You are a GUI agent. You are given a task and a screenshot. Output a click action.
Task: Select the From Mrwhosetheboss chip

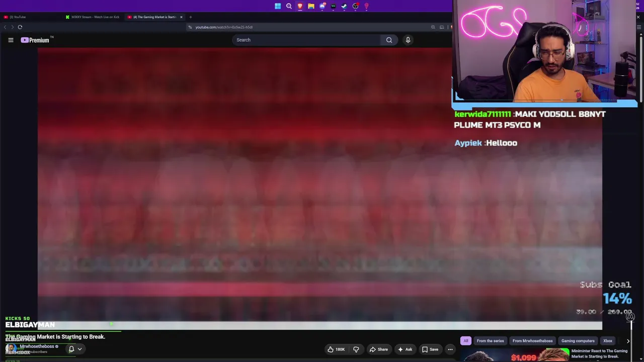(x=532, y=341)
